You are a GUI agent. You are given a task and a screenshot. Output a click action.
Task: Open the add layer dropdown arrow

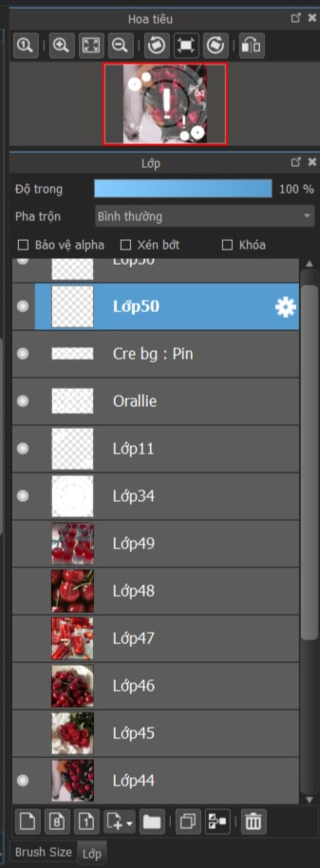click(x=129, y=822)
